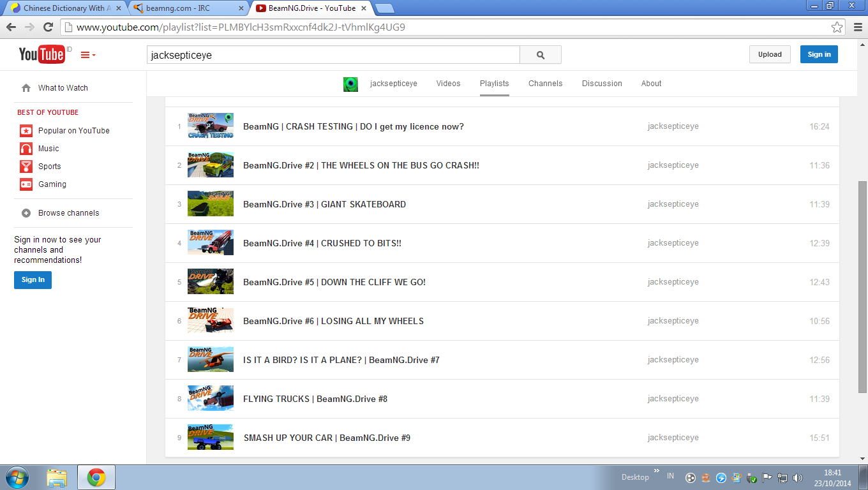
Task: Switch to the beamng.com IRC browser tab
Action: click(188, 8)
